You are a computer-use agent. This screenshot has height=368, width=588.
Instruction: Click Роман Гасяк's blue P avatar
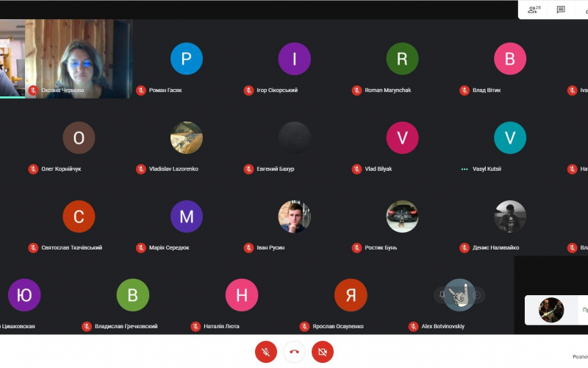pyautogui.click(x=187, y=59)
